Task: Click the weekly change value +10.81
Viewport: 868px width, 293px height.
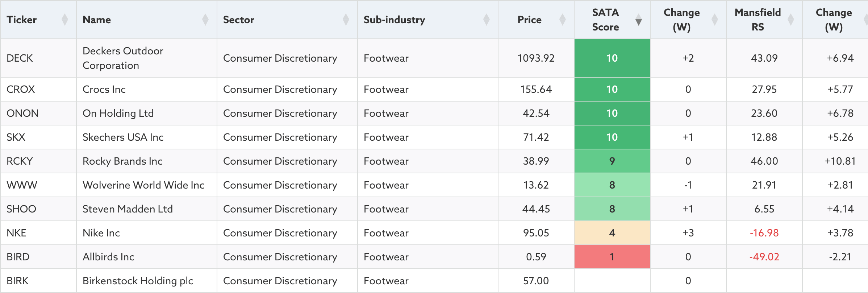Action: [840, 161]
